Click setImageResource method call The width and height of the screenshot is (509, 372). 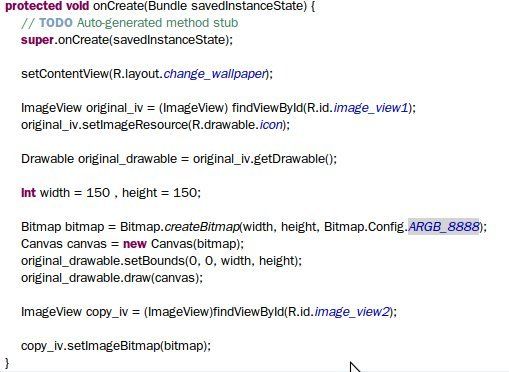click(135, 125)
